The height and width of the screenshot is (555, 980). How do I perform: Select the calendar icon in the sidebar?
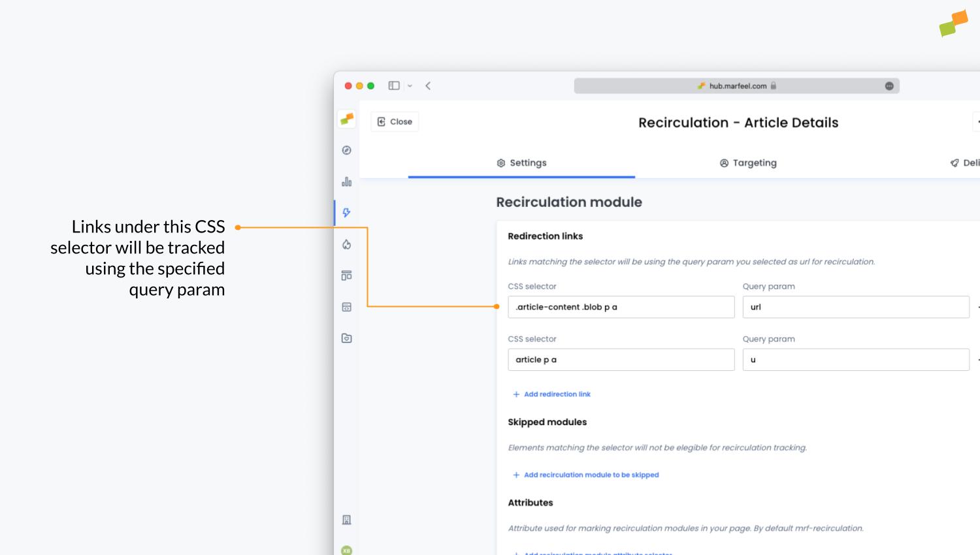(x=346, y=307)
